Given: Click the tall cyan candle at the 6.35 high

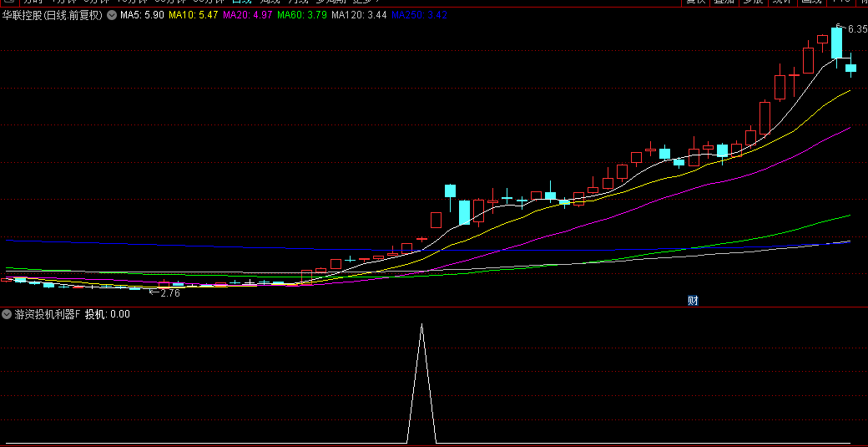Looking at the screenshot, I should 836,43.
